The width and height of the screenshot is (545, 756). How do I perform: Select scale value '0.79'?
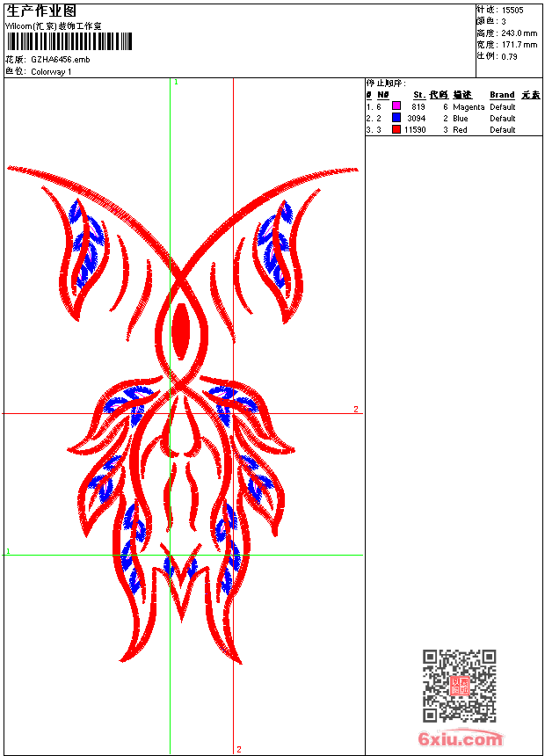click(x=509, y=57)
